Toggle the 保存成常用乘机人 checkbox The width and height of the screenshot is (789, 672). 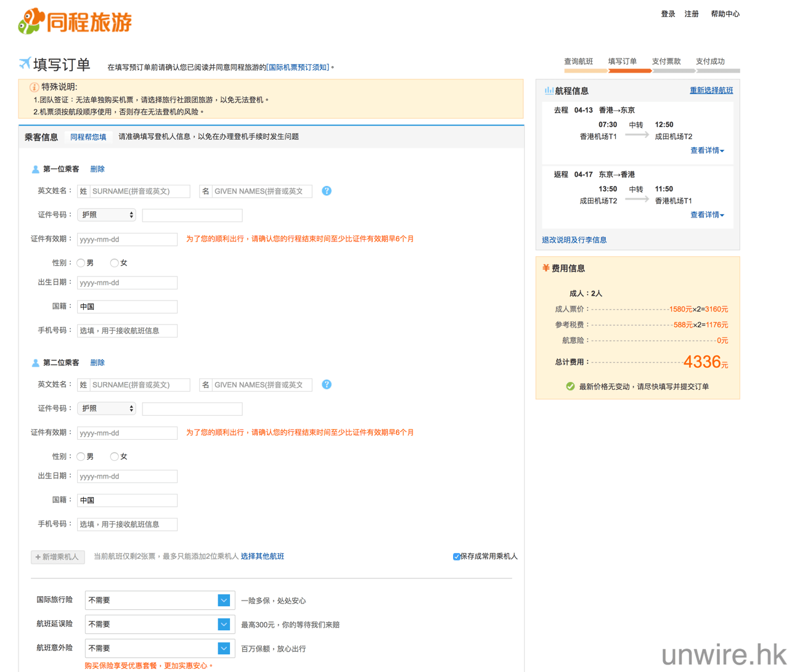(x=457, y=557)
